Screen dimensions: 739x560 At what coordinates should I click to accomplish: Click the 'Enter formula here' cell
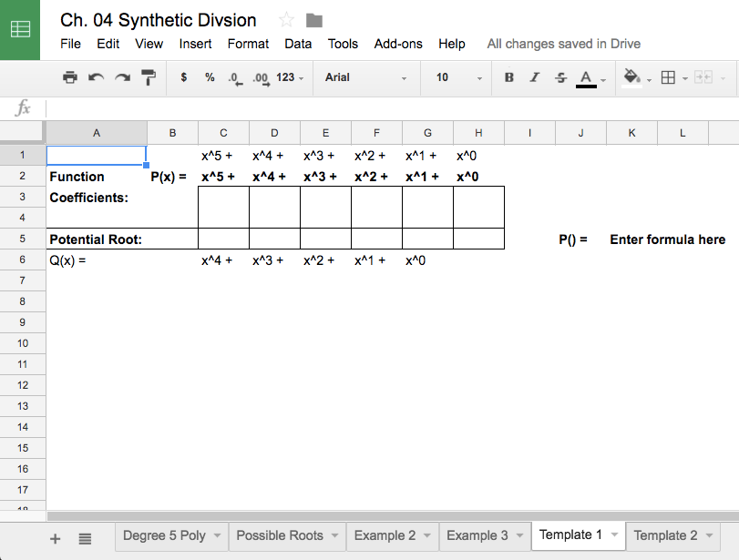tap(667, 239)
